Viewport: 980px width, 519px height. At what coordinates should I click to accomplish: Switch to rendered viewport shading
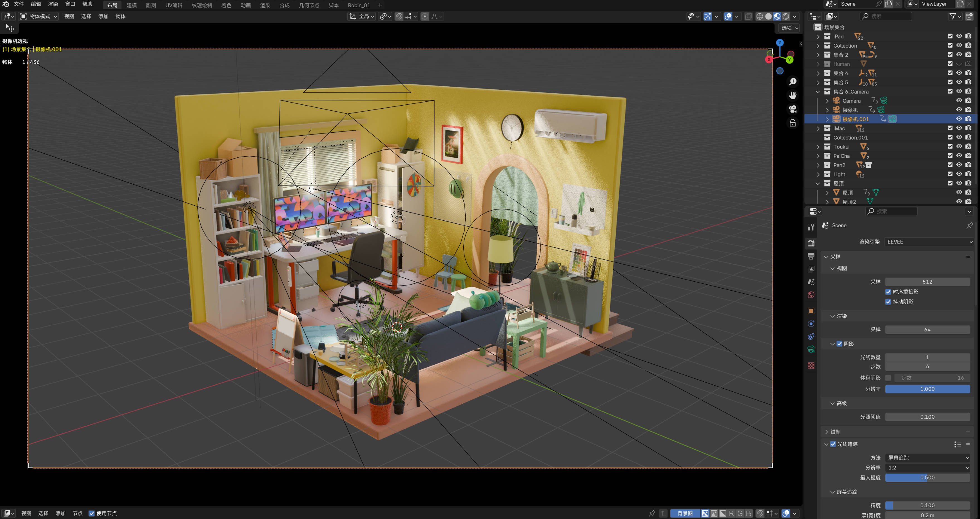click(786, 16)
